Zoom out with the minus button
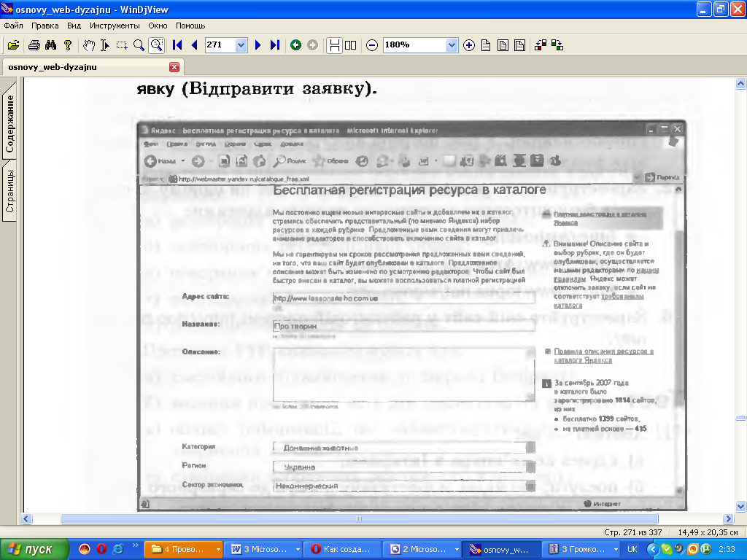 [372, 45]
